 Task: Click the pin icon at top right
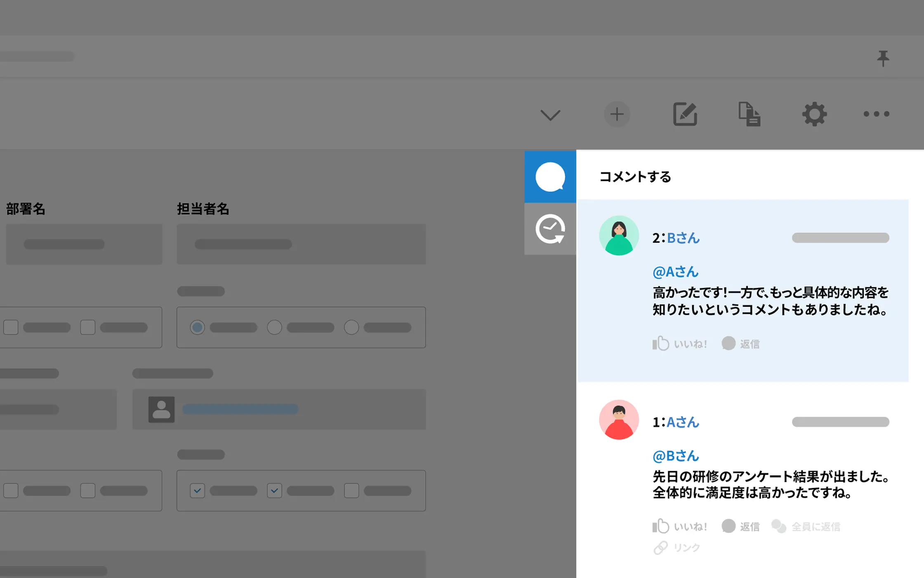coord(883,58)
